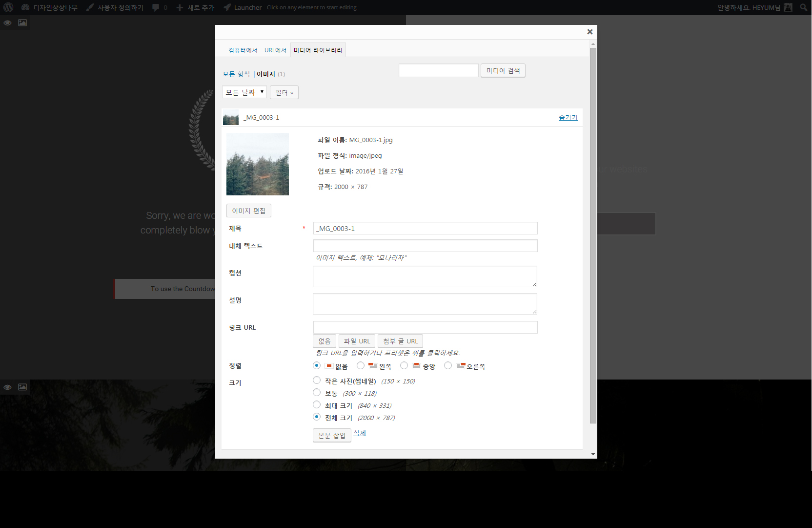Switch to the From Computer tab
The image size is (812, 528).
(x=243, y=50)
